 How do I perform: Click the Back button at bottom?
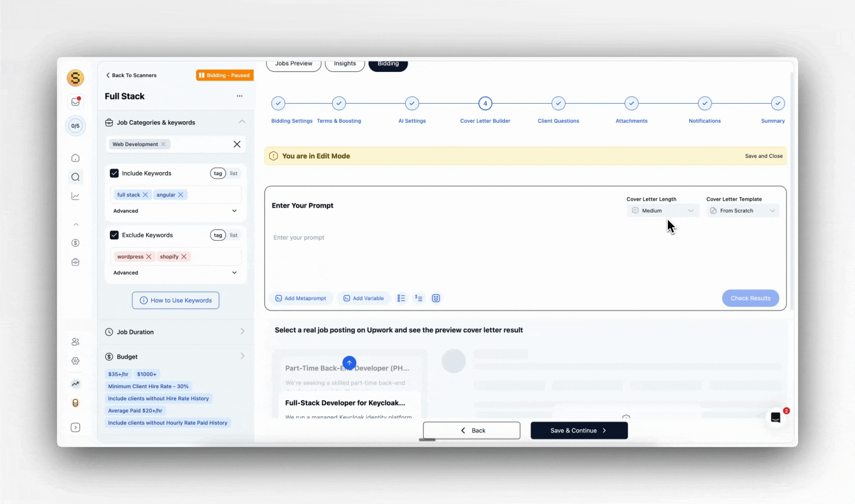click(x=471, y=430)
